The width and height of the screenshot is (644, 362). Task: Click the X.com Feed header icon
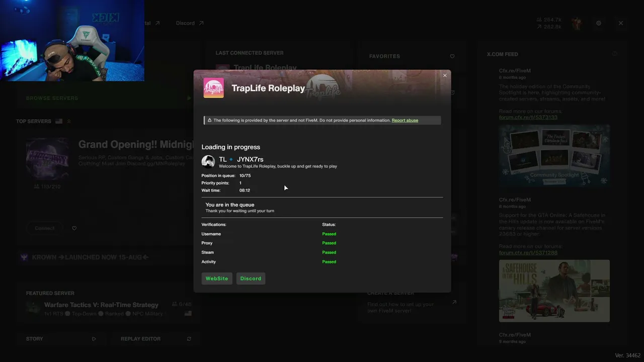click(614, 54)
